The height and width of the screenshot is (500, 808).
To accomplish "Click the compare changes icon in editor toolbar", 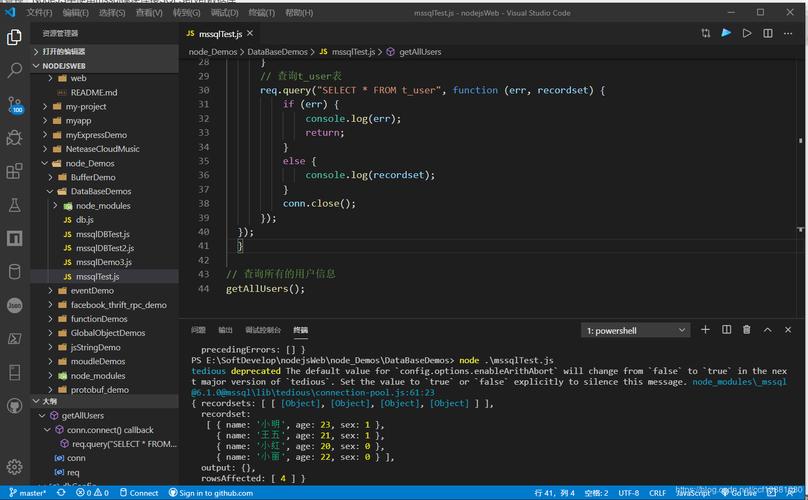I will [705, 34].
